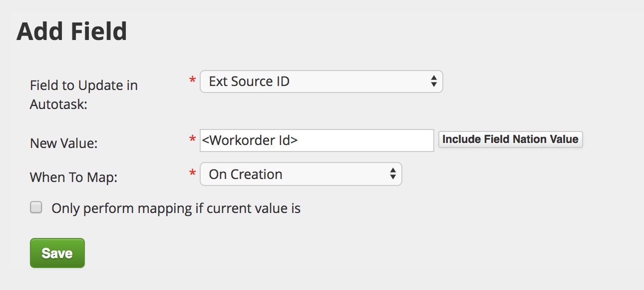Click the Ext Source ID combo box
The width and height of the screenshot is (644, 290).
tap(321, 81)
